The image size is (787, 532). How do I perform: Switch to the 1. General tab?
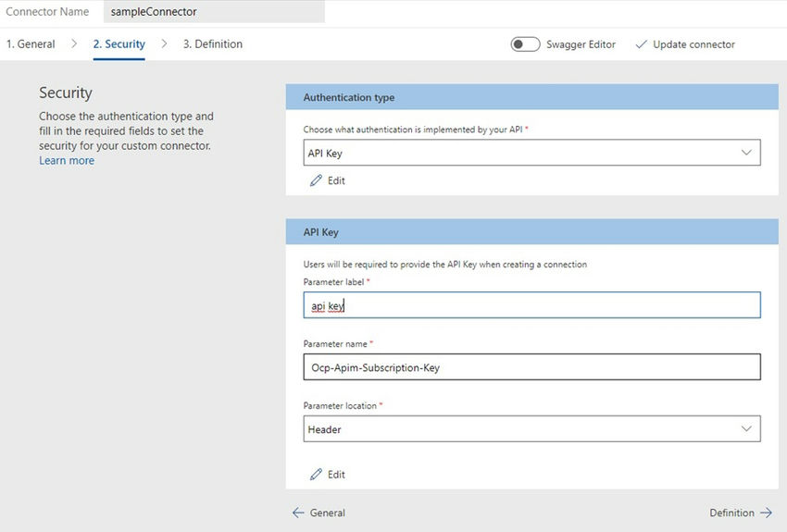31,43
